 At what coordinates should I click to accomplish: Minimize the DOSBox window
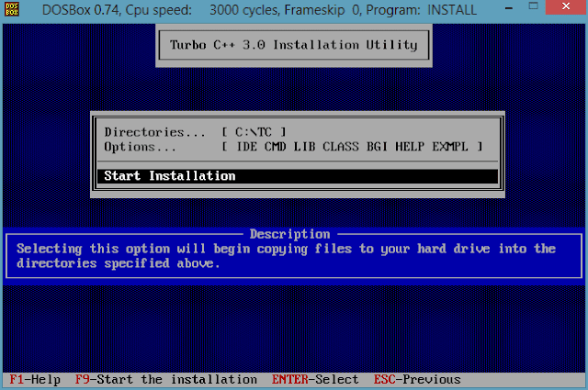click(x=508, y=8)
